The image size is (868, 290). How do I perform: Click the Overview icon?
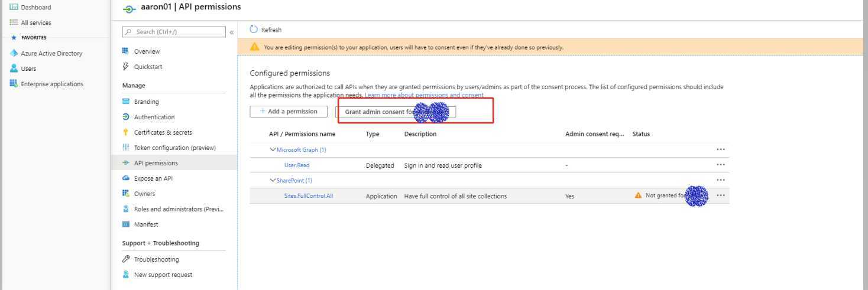pyautogui.click(x=125, y=51)
